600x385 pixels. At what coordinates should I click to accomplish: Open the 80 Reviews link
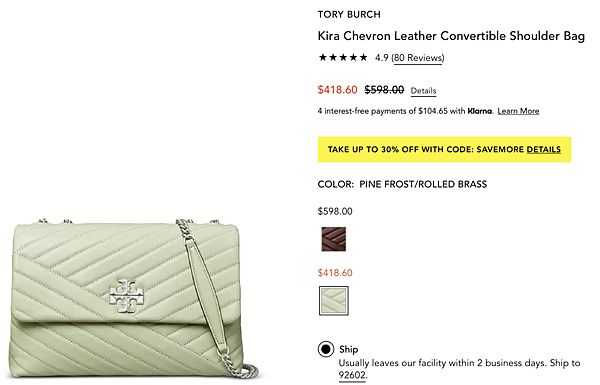418,58
